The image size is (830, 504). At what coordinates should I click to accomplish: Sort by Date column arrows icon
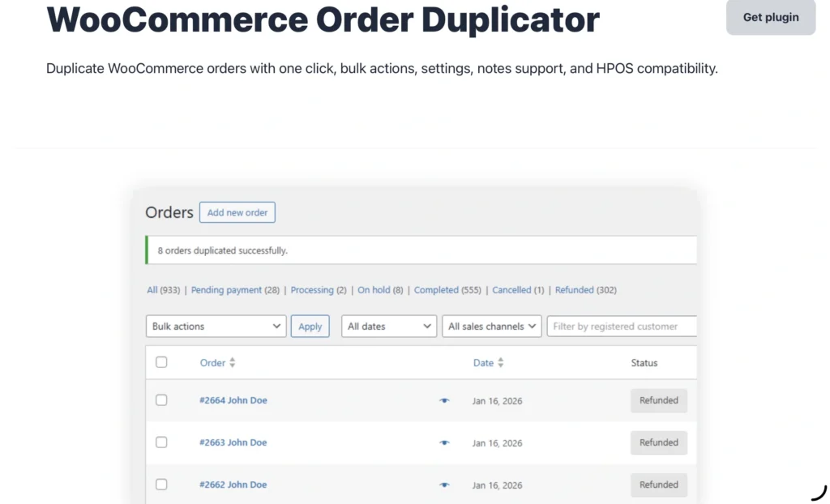coord(500,363)
